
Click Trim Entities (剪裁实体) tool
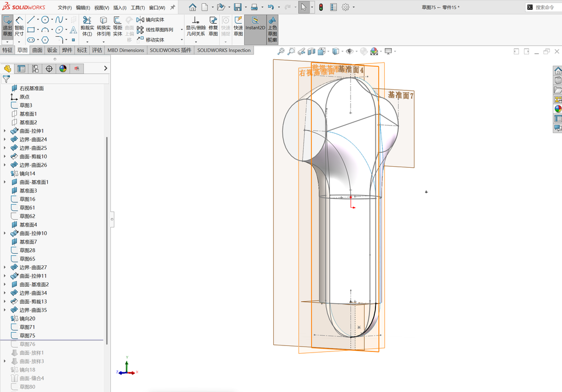coord(87,26)
